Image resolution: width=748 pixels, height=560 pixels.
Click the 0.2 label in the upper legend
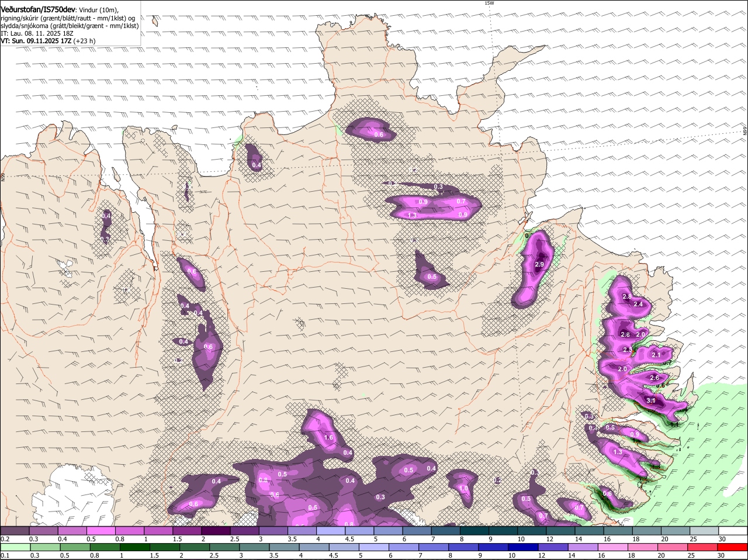point(5,539)
